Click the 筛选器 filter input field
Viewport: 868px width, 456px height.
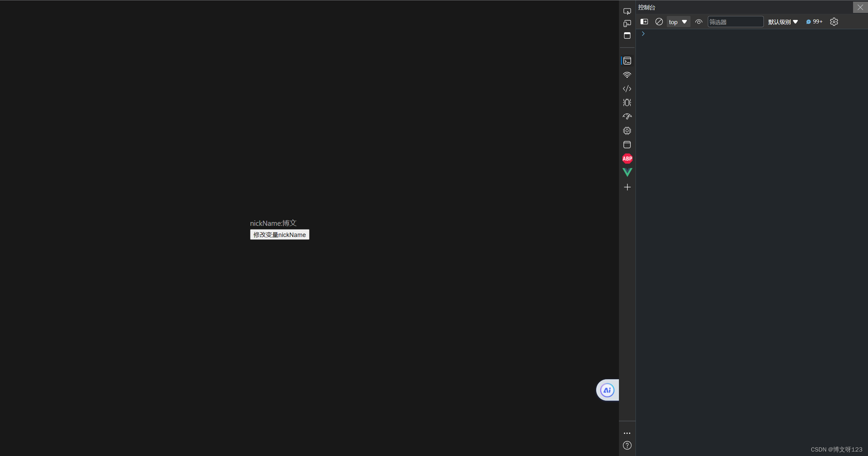[x=735, y=22]
